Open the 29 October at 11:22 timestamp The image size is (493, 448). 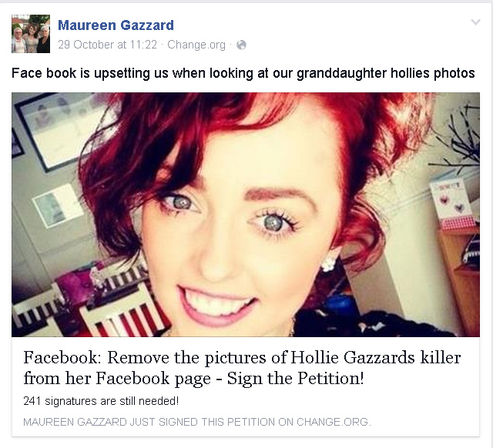(107, 45)
